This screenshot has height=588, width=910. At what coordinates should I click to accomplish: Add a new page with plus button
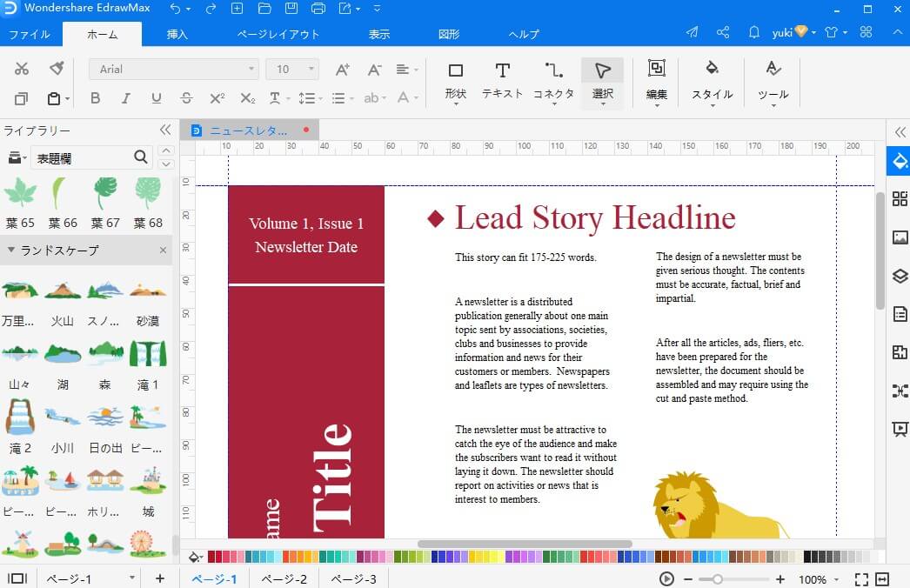[159, 578]
